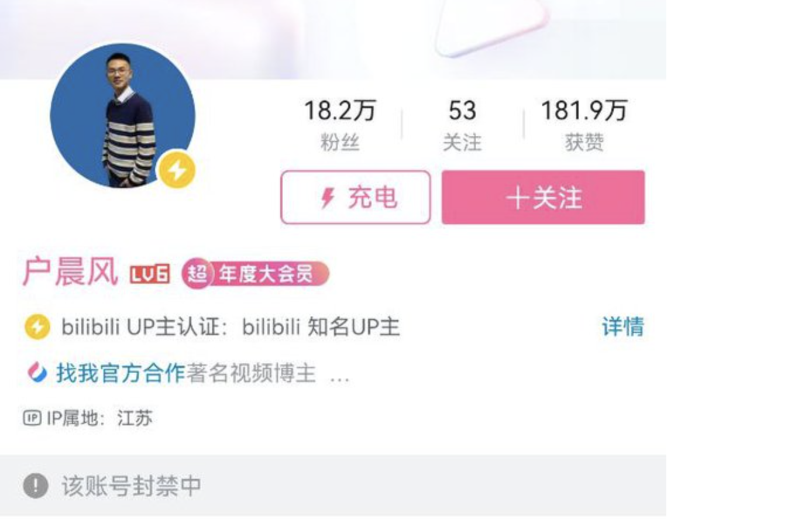812x523 pixels.
Task: Follow the user with +关注 button
Action: click(x=543, y=197)
